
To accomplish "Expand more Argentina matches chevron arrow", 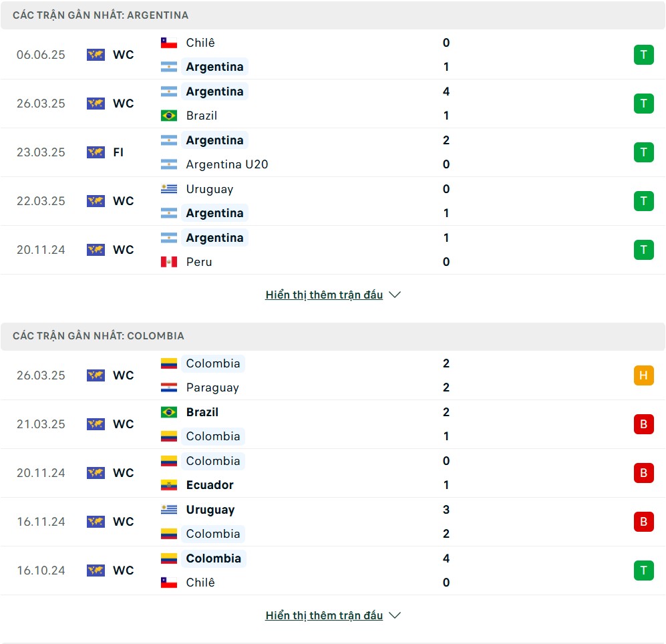I will [x=395, y=295].
